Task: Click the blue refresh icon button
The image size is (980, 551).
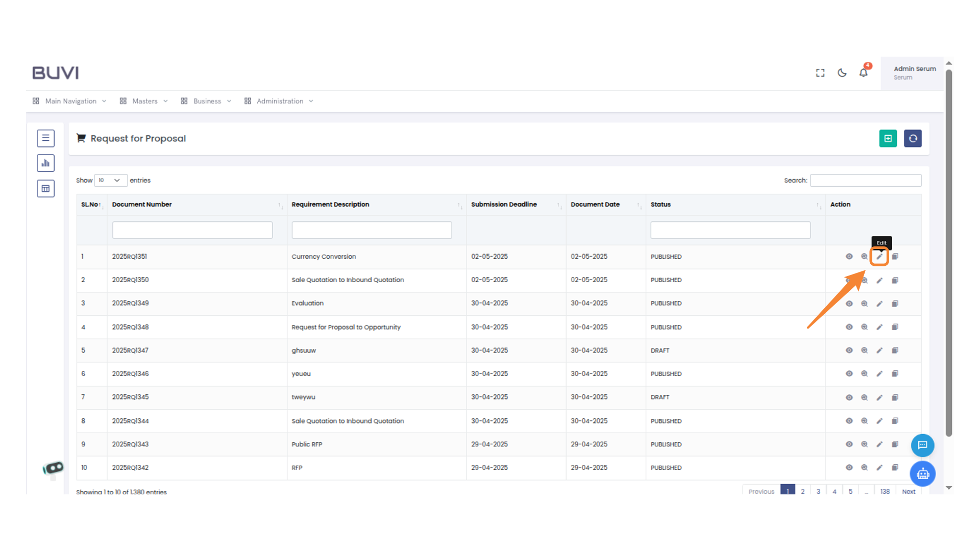Action: click(x=913, y=138)
